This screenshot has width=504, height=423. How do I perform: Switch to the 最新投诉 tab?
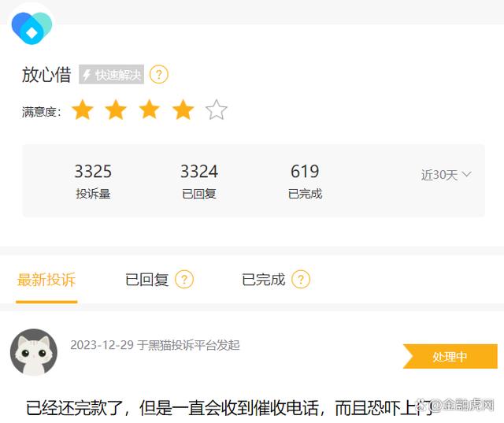point(46,280)
